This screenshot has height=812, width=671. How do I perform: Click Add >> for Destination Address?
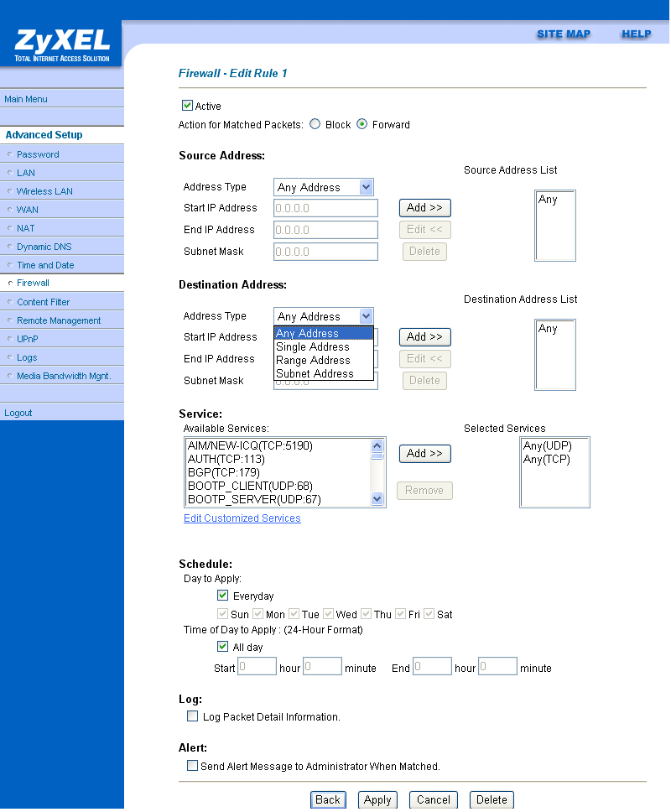pyautogui.click(x=425, y=337)
